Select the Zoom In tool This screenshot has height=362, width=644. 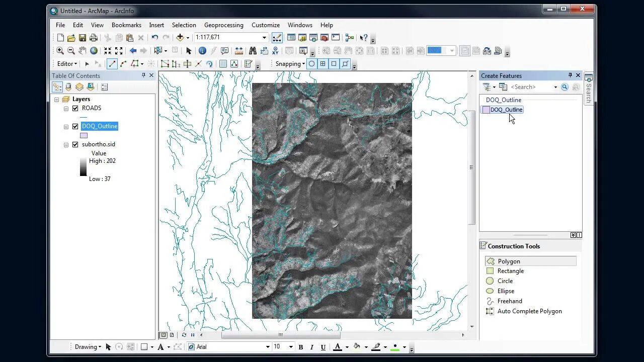point(60,51)
